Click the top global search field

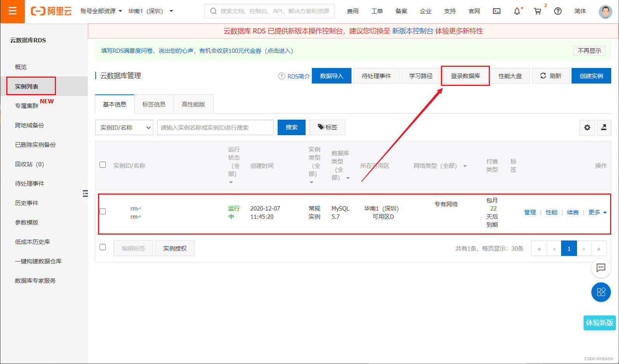click(x=269, y=11)
